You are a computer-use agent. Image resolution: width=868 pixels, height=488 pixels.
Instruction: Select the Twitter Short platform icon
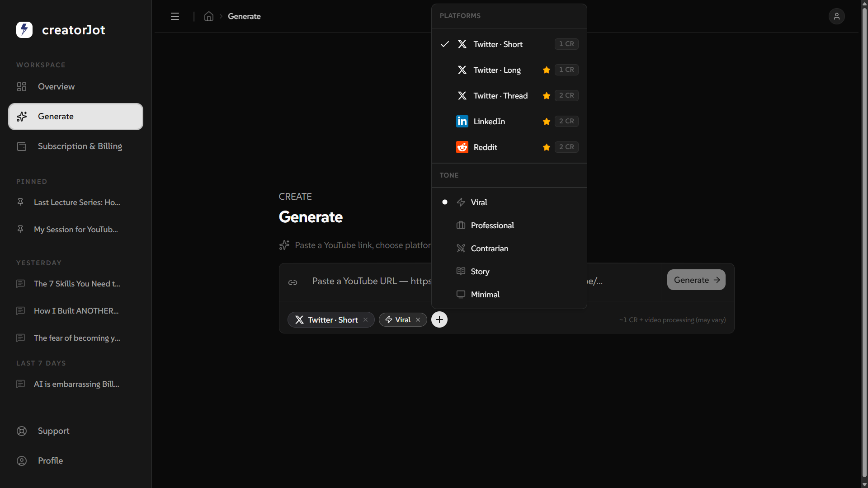coord(462,44)
